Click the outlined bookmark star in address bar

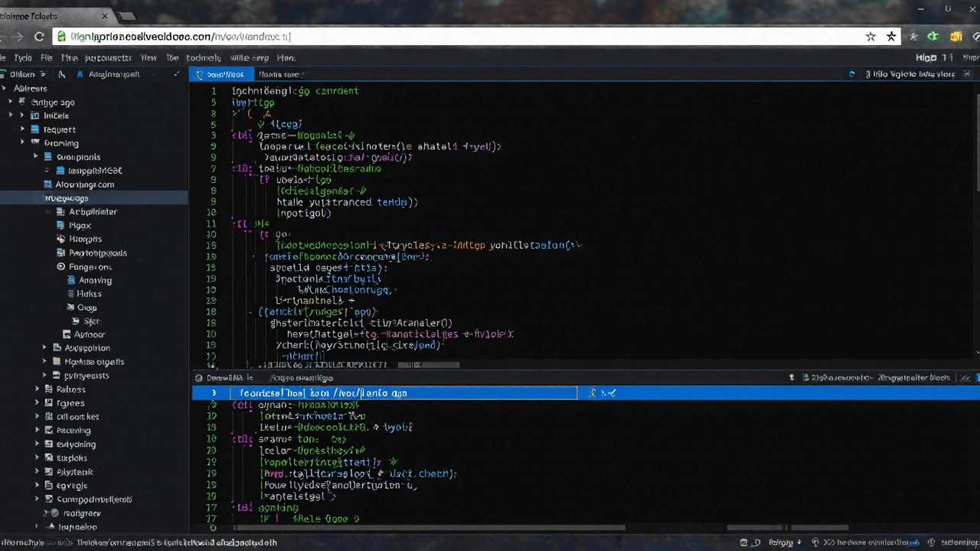click(871, 36)
